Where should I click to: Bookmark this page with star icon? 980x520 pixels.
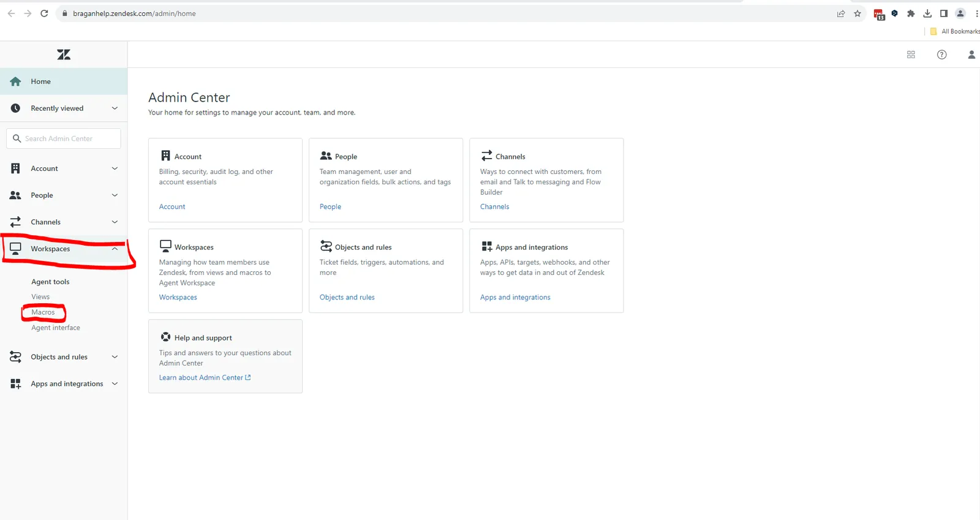tap(858, 13)
